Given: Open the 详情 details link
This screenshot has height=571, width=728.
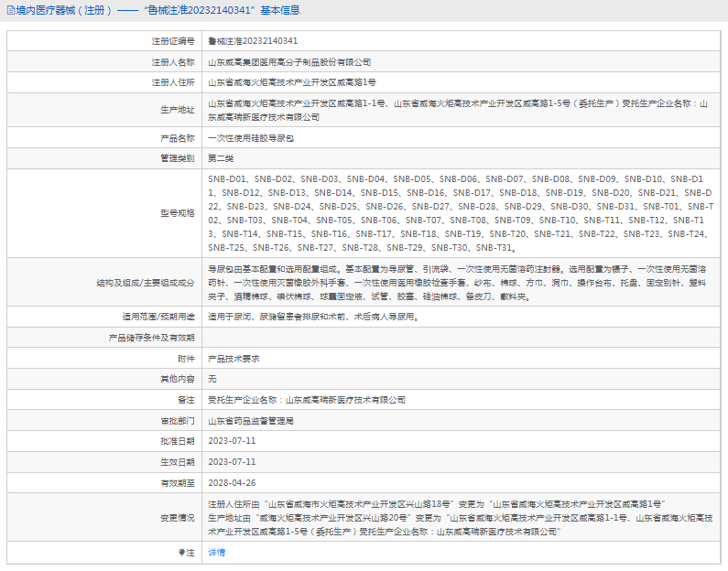Looking at the screenshot, I should [216, 553].
